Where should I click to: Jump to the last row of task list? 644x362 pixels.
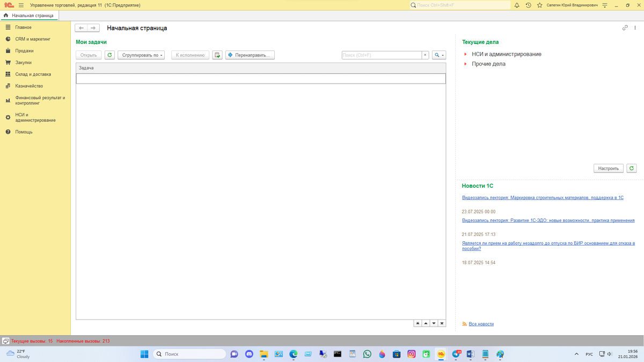click(x=442, y=323)
